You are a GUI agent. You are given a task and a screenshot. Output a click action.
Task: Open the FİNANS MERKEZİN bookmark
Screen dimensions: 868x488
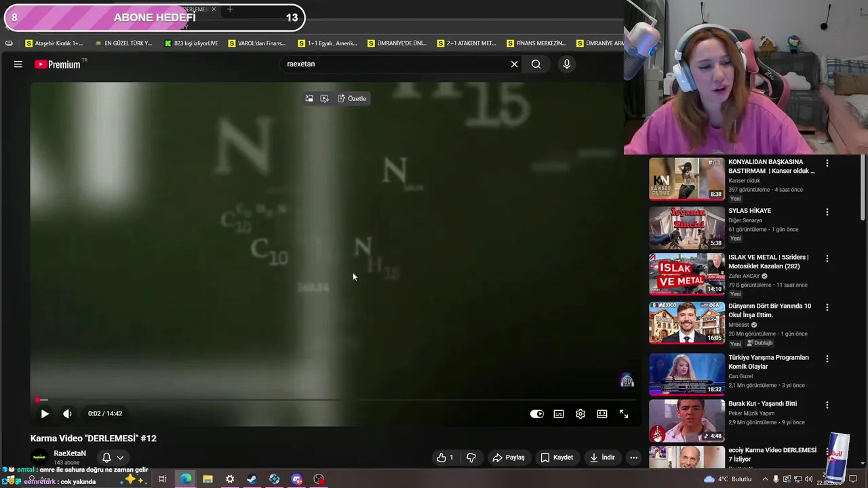tap(536, 43)
